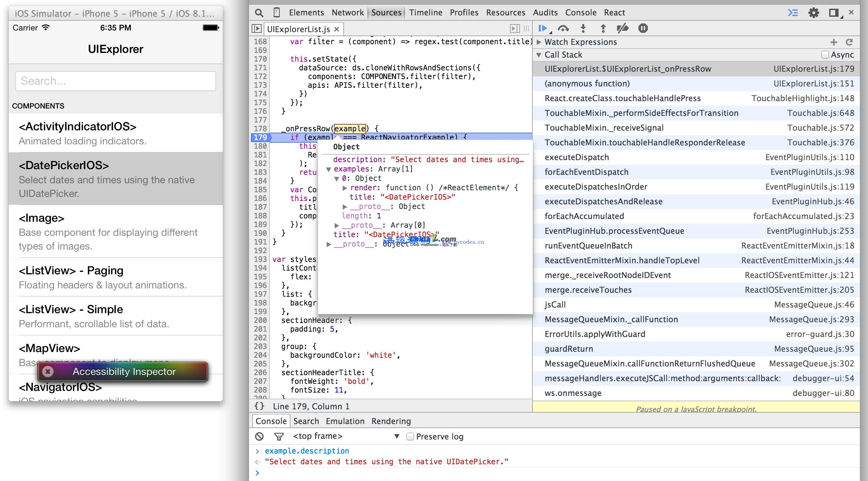868x481 pixels.
Task: Collapse the examples Array[1] node
Action: [329, 169]
